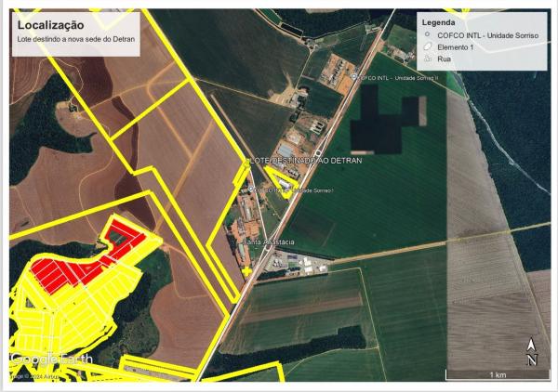
Task: Click the 1 km scale bar
Action: [498, 374]
